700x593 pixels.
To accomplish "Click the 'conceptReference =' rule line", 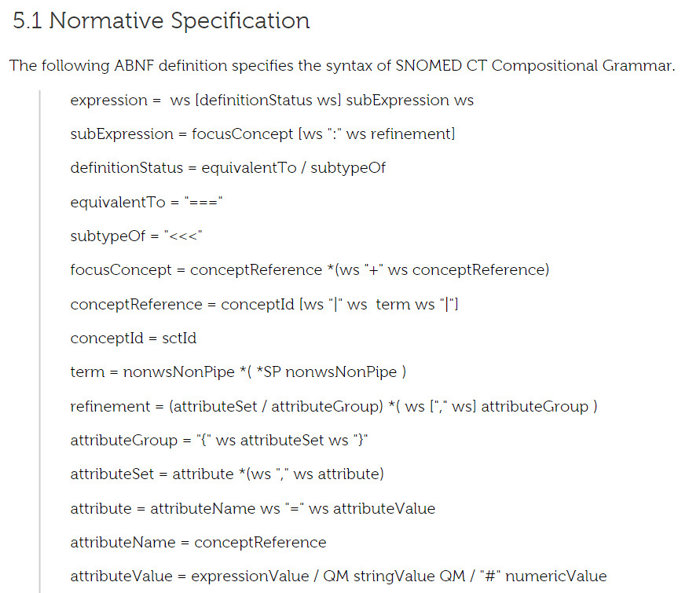I will [264, 304].
